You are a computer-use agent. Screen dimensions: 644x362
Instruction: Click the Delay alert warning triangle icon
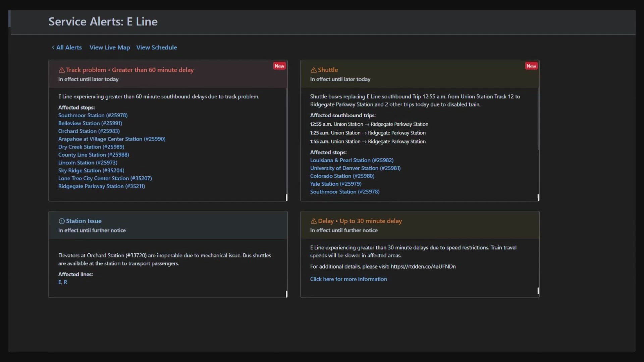[314, 221]
